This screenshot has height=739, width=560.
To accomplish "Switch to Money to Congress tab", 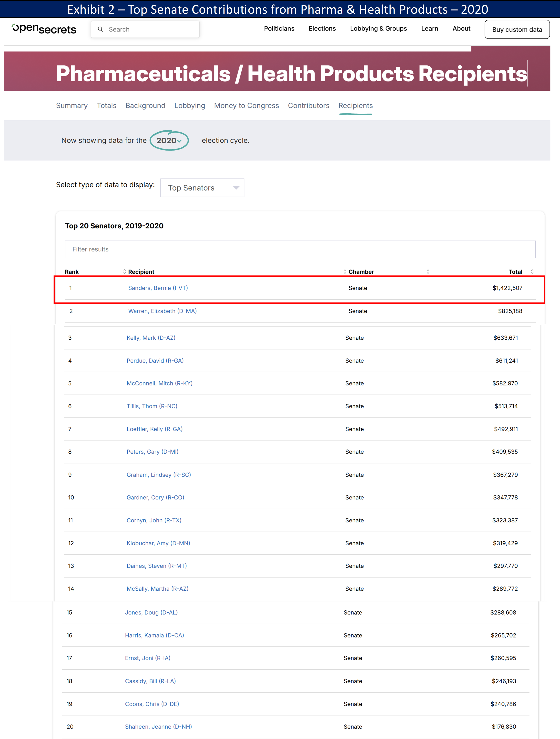I will click(246, 106).
